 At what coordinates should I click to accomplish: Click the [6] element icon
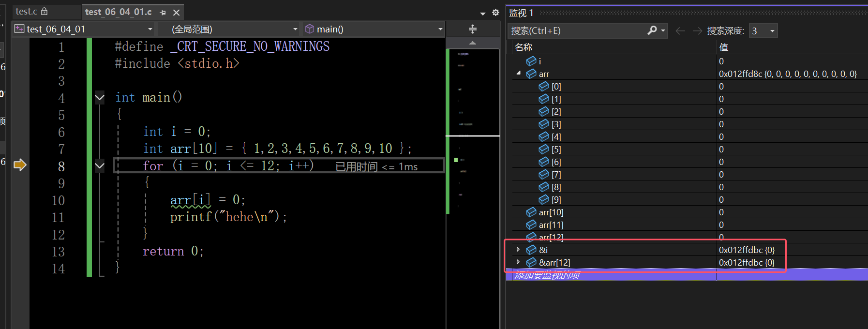click(x=544, y=162)
